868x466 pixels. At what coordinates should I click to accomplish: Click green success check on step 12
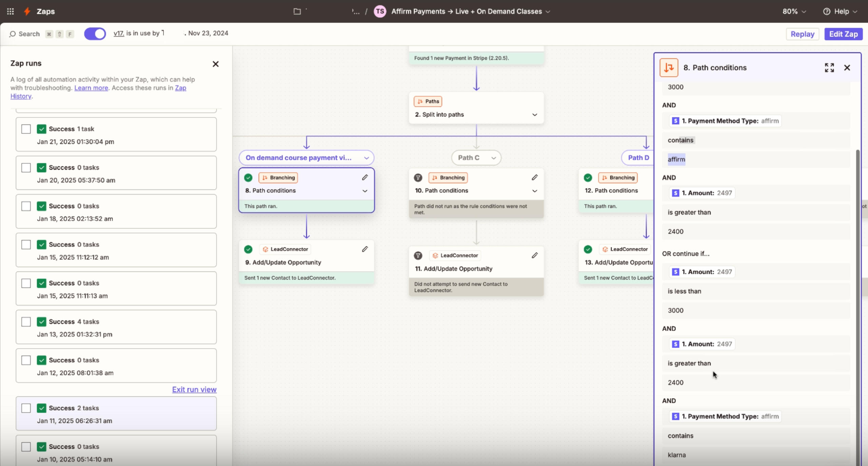[x=588, y=178]
